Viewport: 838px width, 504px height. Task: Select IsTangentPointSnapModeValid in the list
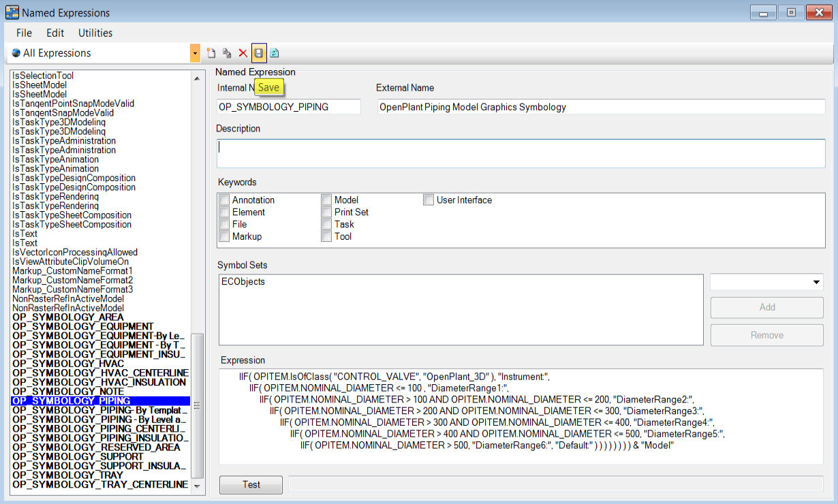pyautogui.click(x=73, y=104)
